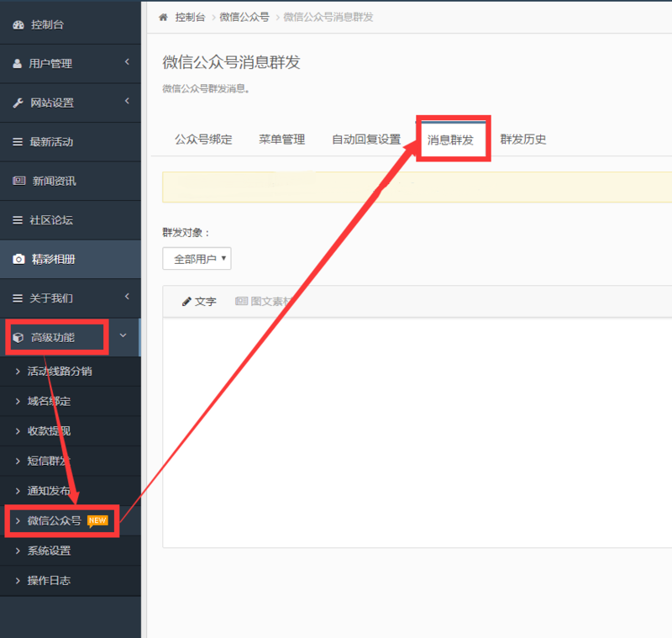Viewport: 672px width, 638px height.
Task: Click the camera icon next to 精彩相册
Action: pyautogui.click(x=18, y=260)
